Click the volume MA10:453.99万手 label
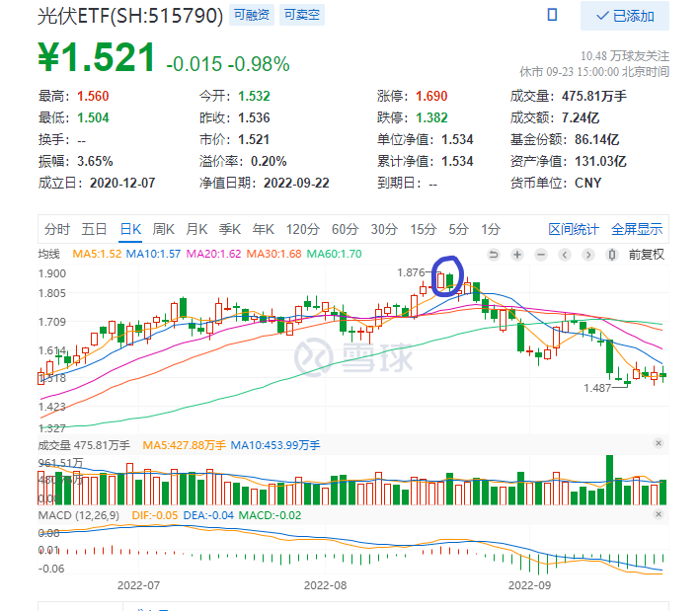This screenshot has height=611, width=700. coord(275,445)
